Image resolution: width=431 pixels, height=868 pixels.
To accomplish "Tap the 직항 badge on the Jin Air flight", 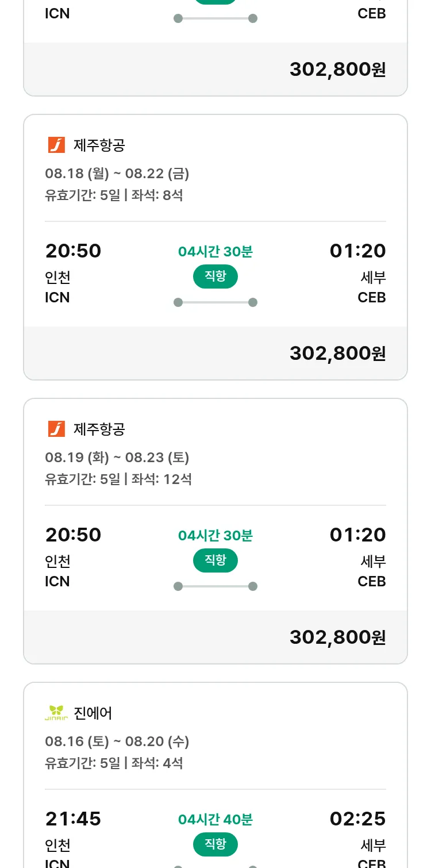I will [x=215, y=844].
